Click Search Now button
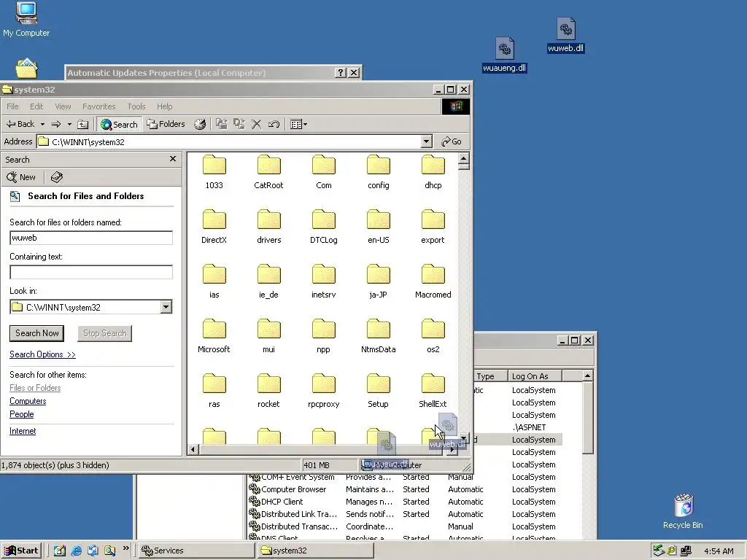747x560 pixels. [36, 333]
